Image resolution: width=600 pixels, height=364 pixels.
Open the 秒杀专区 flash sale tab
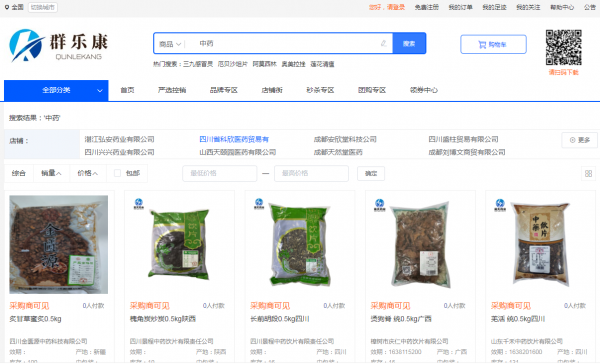[320, 90]
